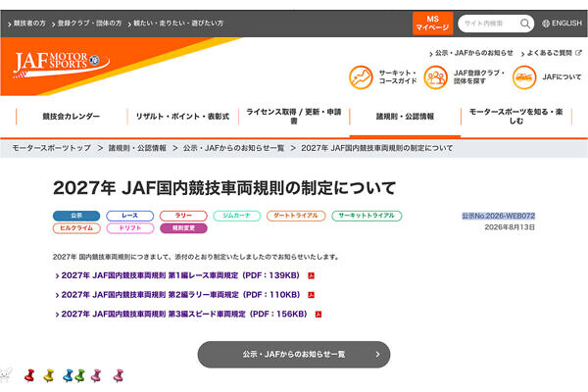The image size is (588, 392).
Task: Click PDF icon beside 第1編レース車両規定
Action: point(311,275)
